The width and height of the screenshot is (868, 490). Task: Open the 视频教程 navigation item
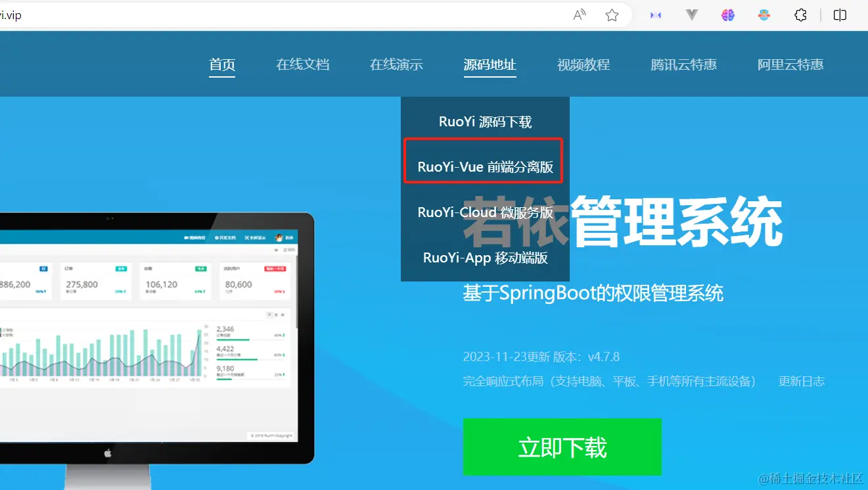pyautogui.click(x=583, y=64)
